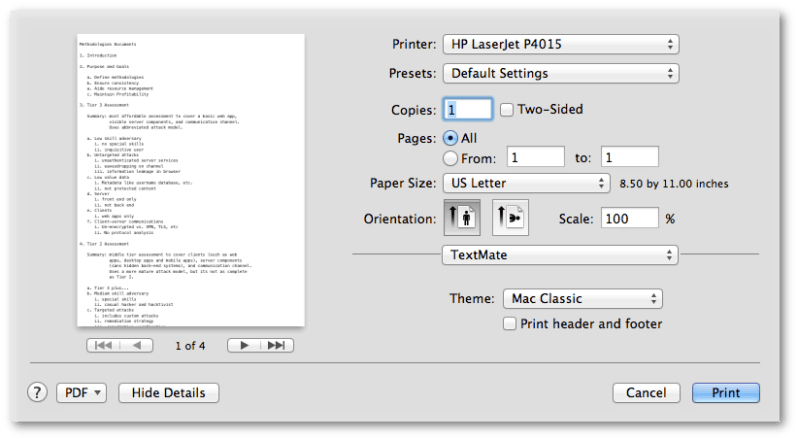Enable Print header and footer
The image size is (798, 440).
[x=509, y=324]
